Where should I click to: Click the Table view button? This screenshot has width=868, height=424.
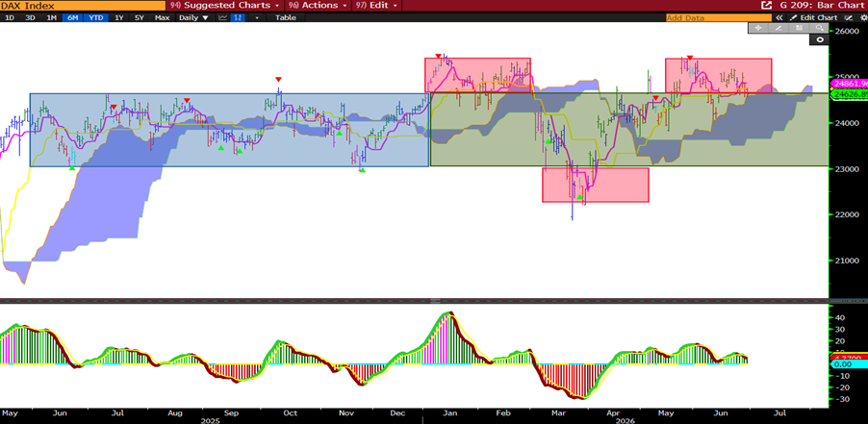tap(286, 17)
